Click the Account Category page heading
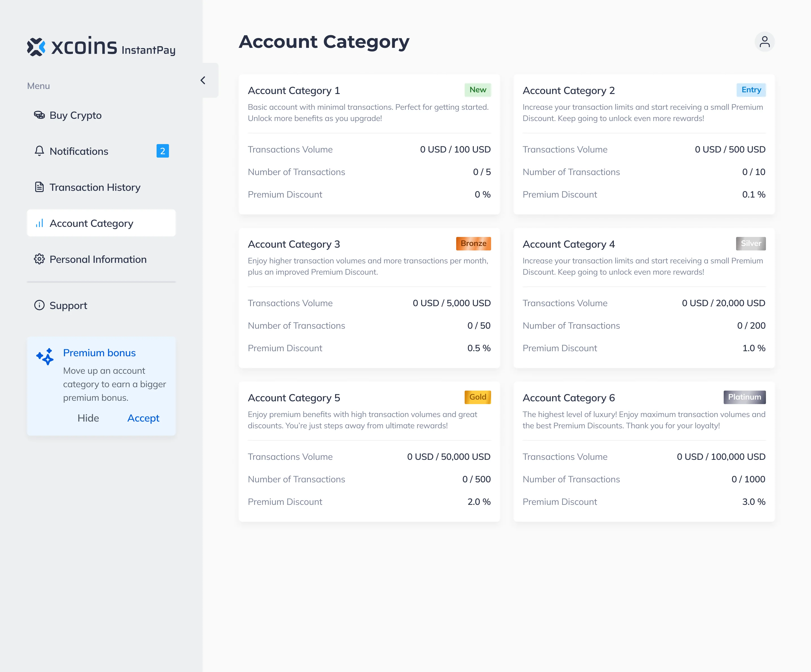Image resolution: width=811 pixels, height=672 pixels. 324,42
